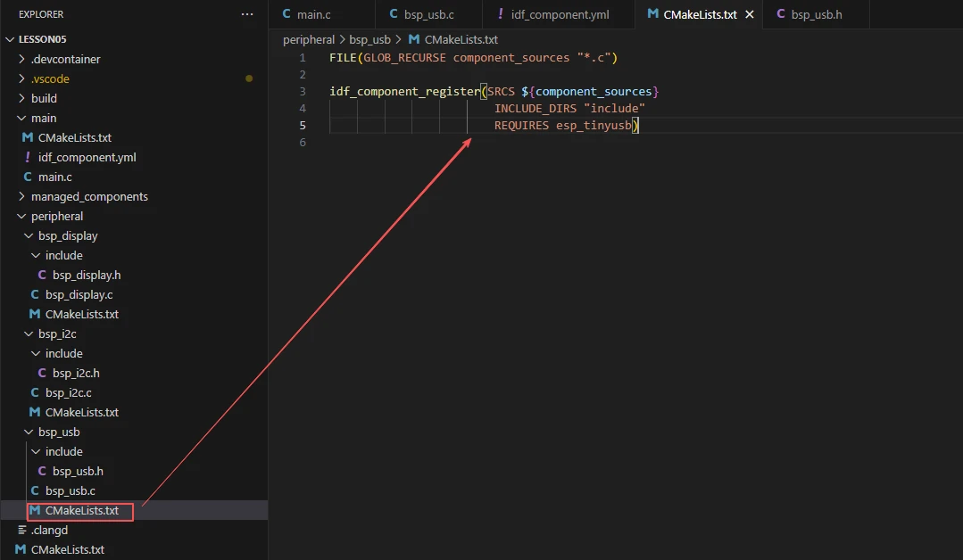Click the yml icon of idf_component.yml in the tree
Viewport: 963px width, 560px height.
(x=28, y=157)
